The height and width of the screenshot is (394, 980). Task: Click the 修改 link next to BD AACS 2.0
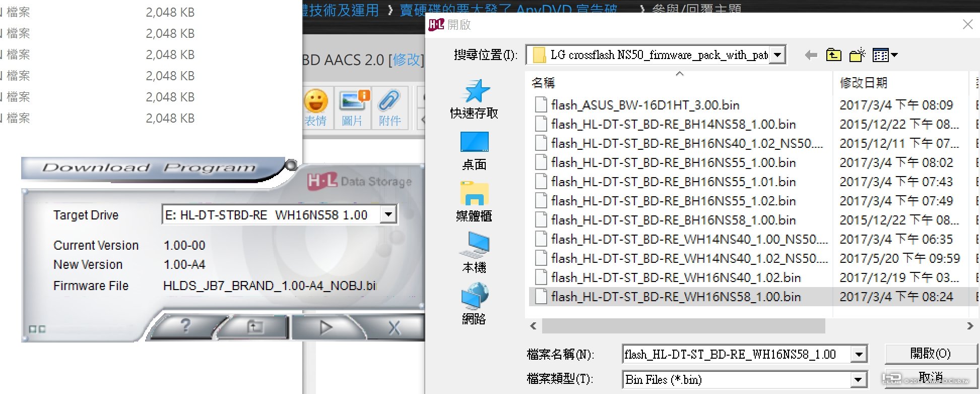[407, 60]
